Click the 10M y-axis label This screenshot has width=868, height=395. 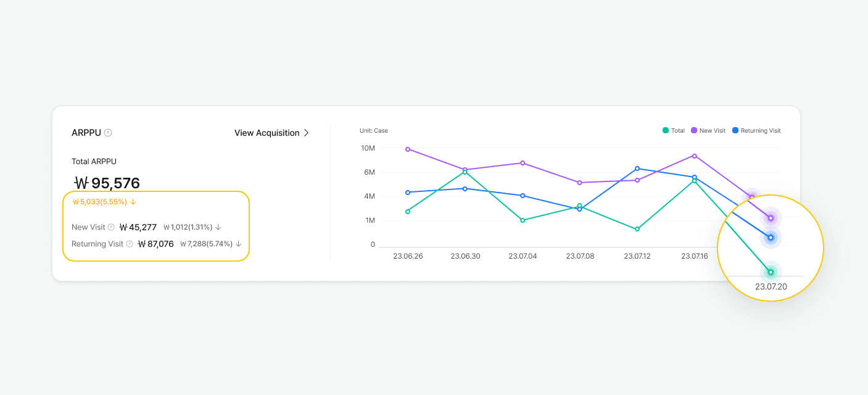point(368,148)
